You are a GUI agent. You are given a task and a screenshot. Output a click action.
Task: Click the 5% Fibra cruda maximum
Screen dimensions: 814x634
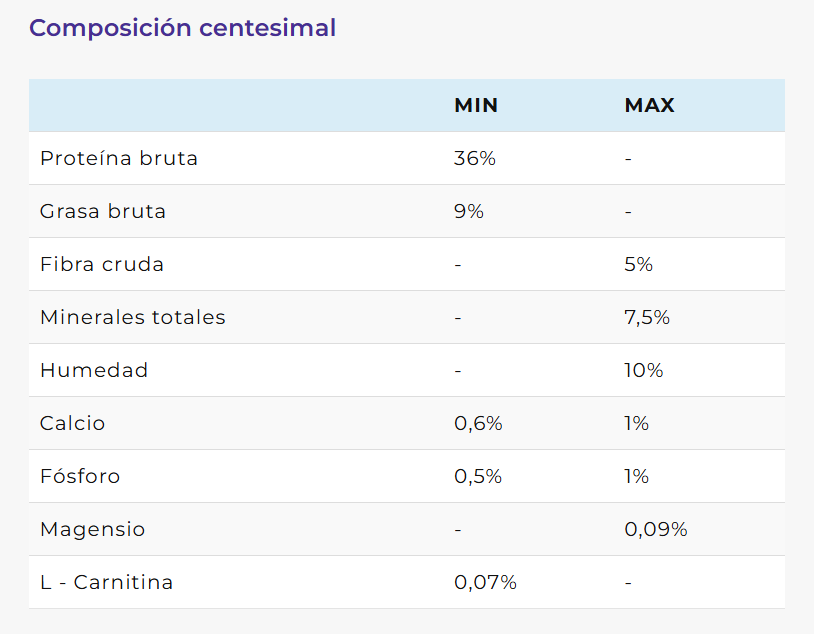639,264
